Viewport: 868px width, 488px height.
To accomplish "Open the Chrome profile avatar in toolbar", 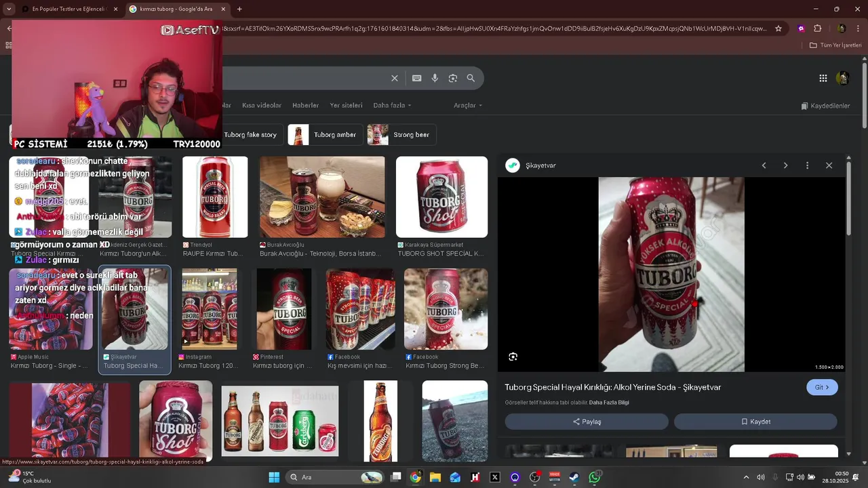I will coord(841,28).
